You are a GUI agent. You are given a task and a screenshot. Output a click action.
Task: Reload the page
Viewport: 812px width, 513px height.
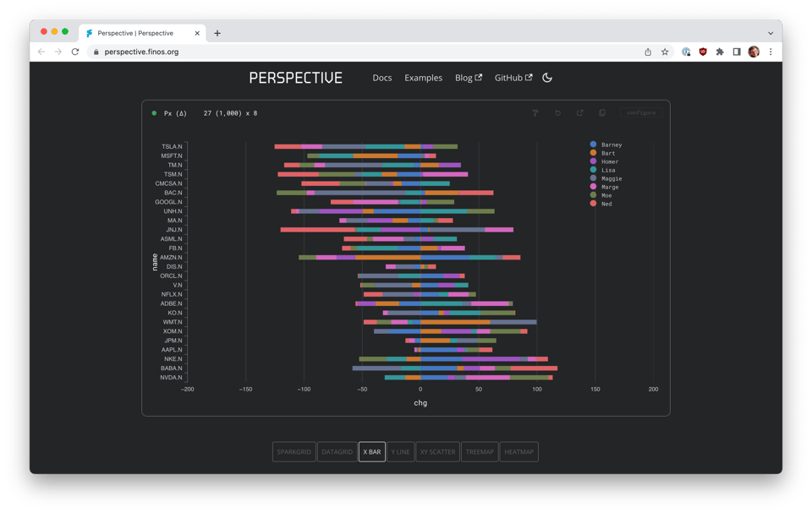click(75, 52)
